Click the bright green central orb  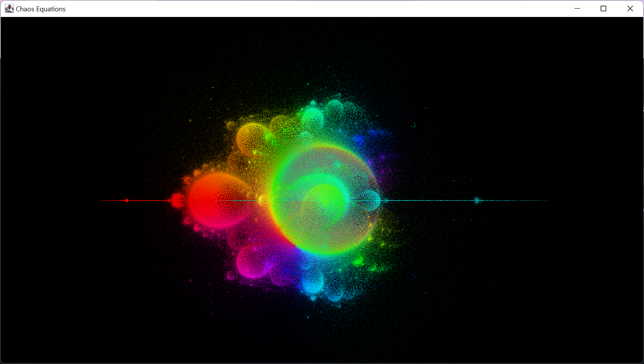(x=323, y=200)
